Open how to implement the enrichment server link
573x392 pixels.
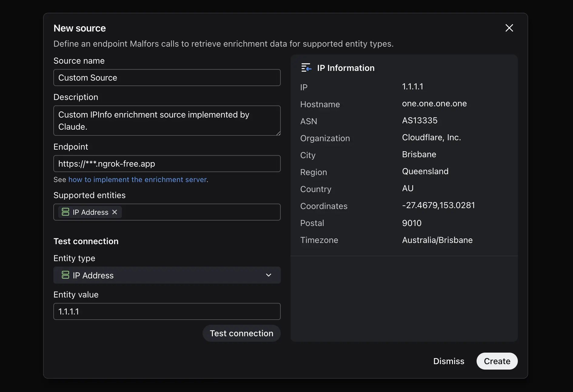coord(137,179)
